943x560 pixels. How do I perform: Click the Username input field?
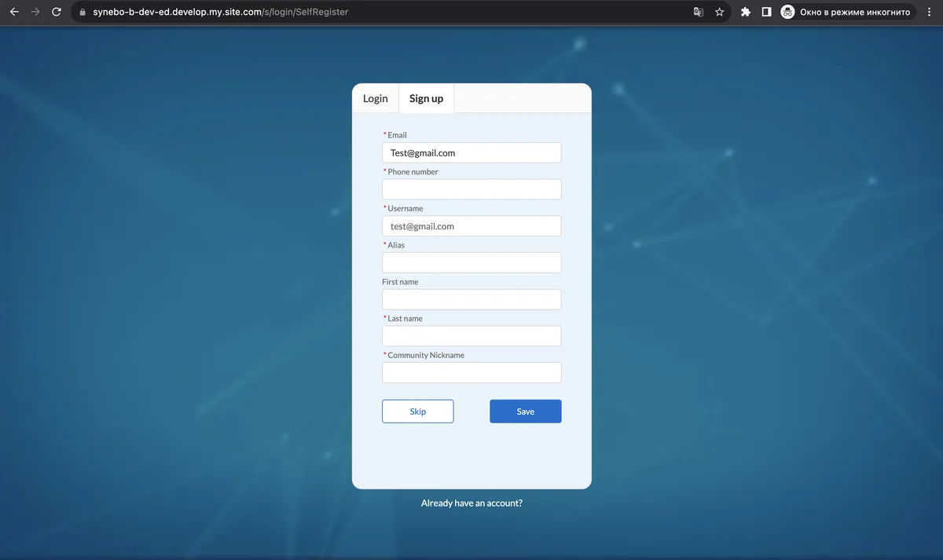(472, 226)
